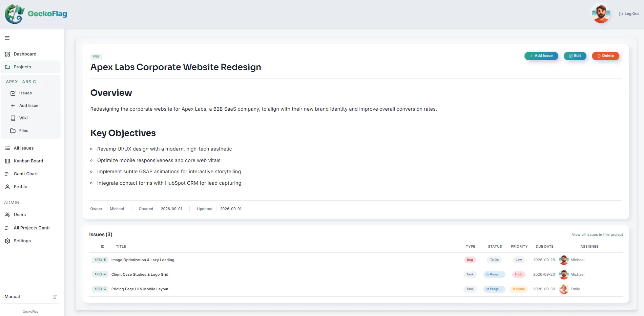Click the due date 2026-09-30
This screenshot has height=316, width=644.
[x=544, y=289]
